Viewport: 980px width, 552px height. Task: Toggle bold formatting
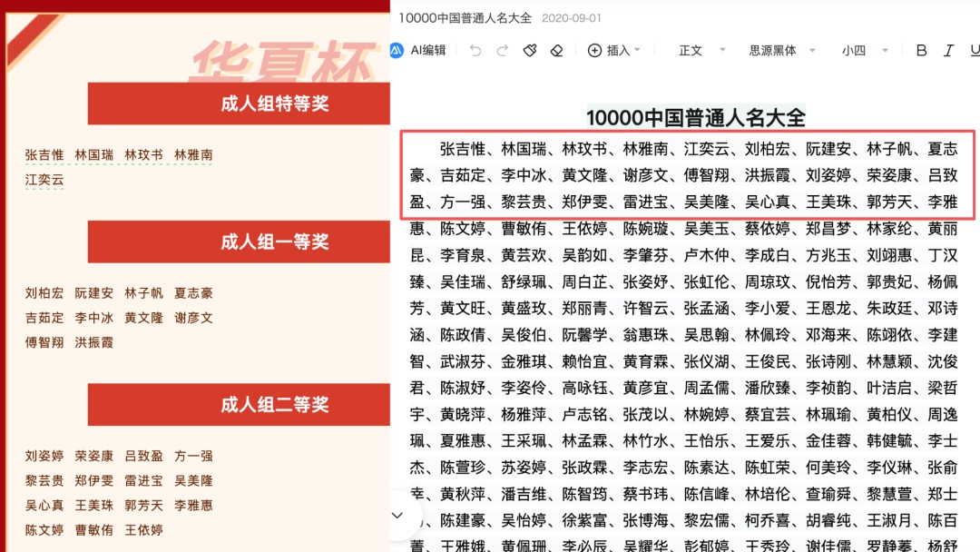pyautogui.click(x=920, y=51)
